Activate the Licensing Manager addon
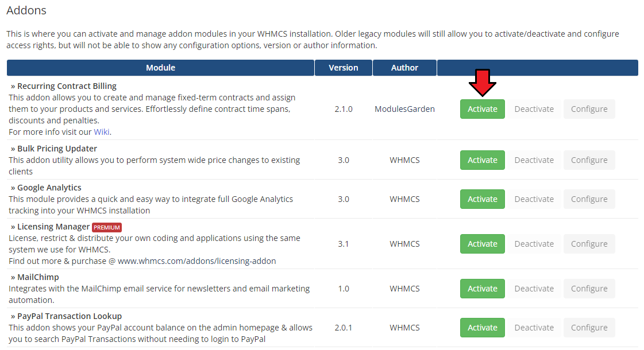Screen dimensions: 644x350 click(482, 244)
